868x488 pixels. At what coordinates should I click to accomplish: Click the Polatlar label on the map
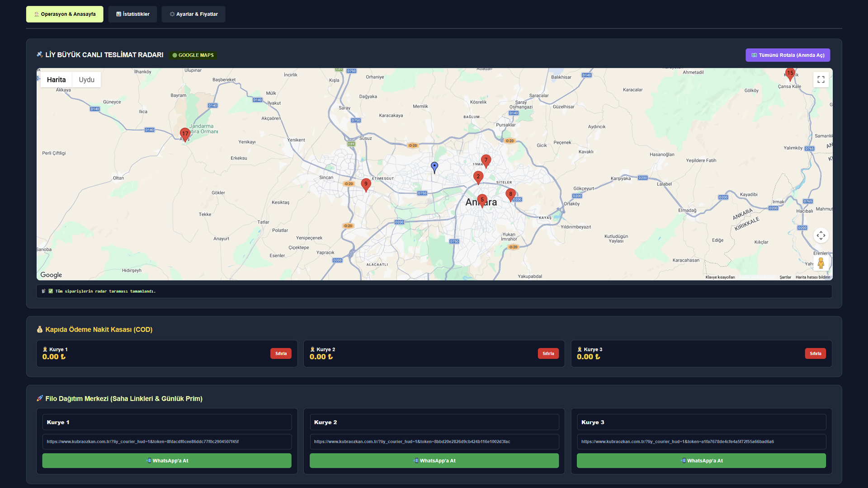point(280,230)
